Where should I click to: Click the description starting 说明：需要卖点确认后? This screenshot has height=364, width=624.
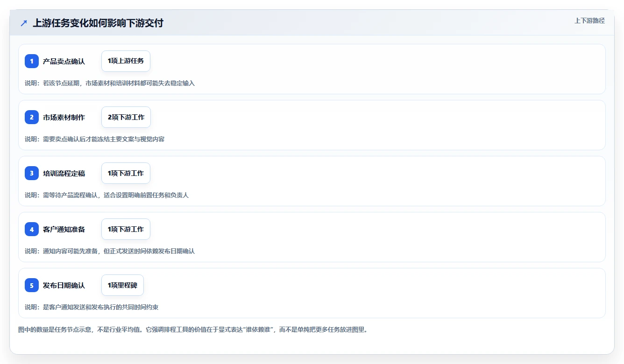click(x=95, y=139)
